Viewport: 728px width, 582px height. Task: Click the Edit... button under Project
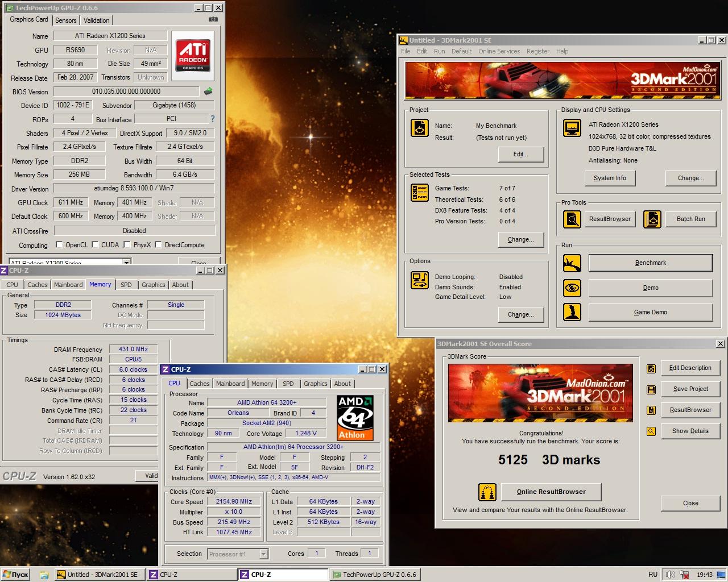(520, 154)
